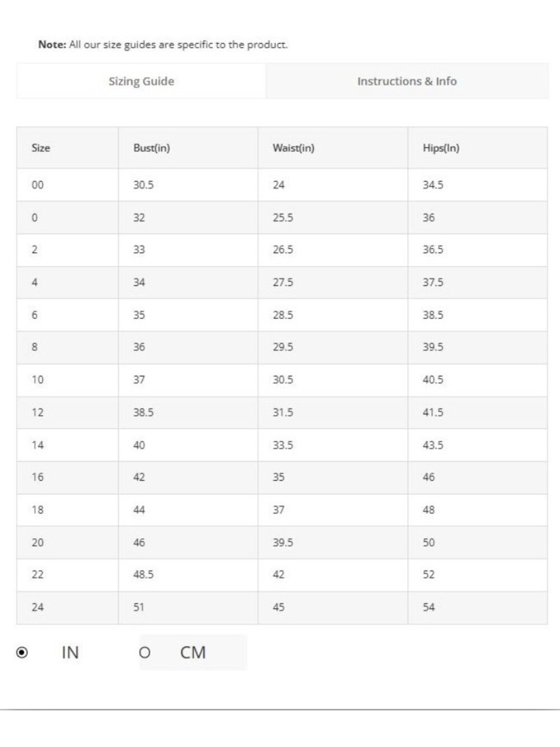The height and width of the screenshot is (747, 560).
Task: Click the Waist(in) column header
Action: click(293, 148)
